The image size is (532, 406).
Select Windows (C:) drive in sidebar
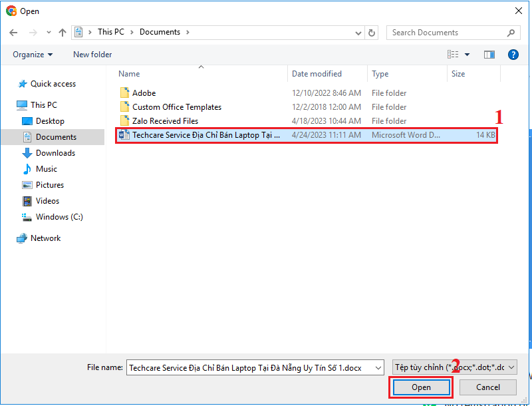pyautogui.click(x=59, y=217)
